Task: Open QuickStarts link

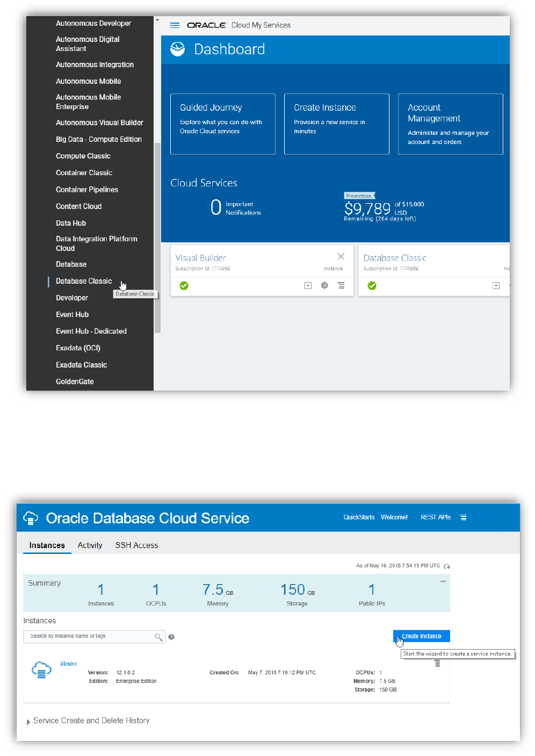Action: pyautogui.click(x=359, y=517)
